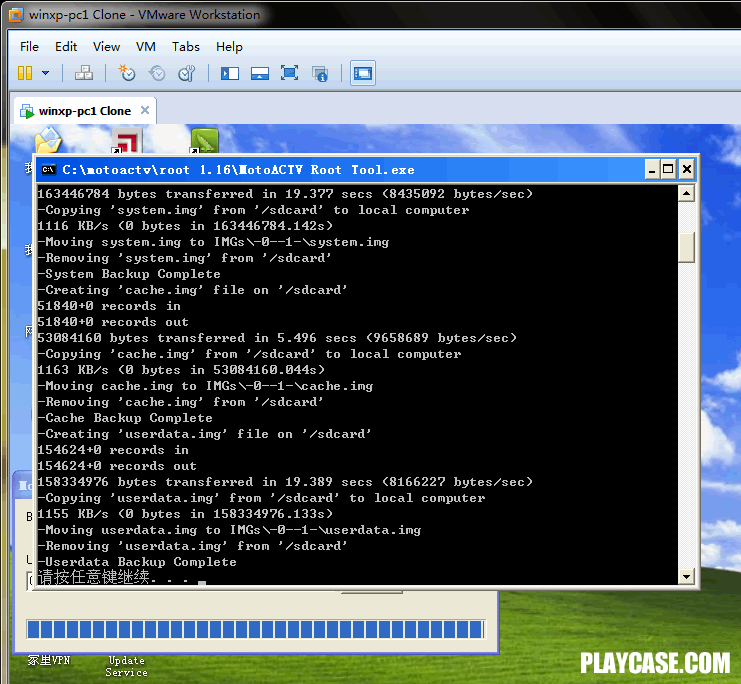741x684 pixels.
Task: Click '1116 KB/s' transfer rate line
Action: pos(185,226)
